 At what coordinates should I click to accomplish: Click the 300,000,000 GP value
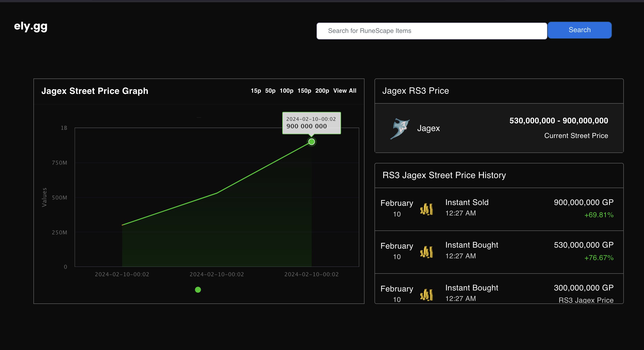pos(583,288)
